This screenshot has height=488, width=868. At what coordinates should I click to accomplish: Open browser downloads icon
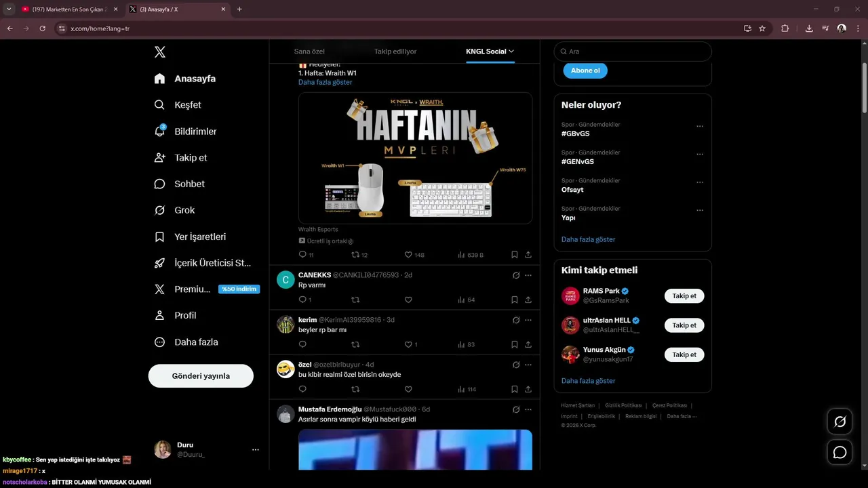(809, 28)
